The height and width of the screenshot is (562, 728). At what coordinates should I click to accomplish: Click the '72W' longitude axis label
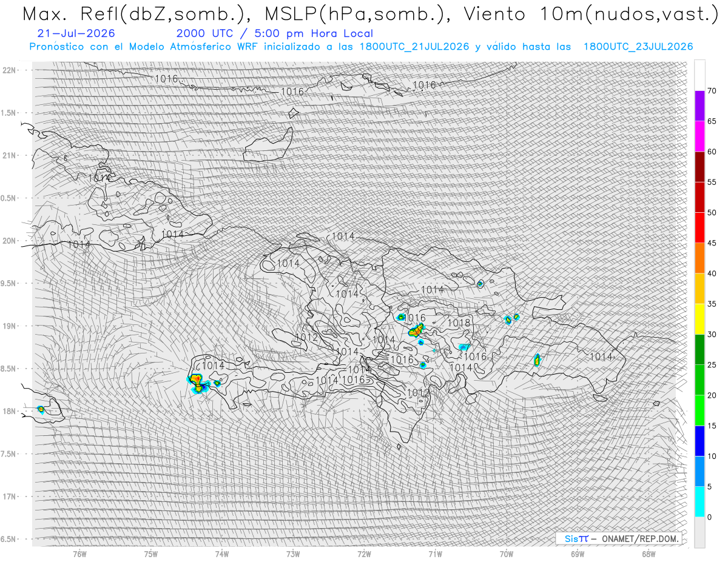pos(364,554)
